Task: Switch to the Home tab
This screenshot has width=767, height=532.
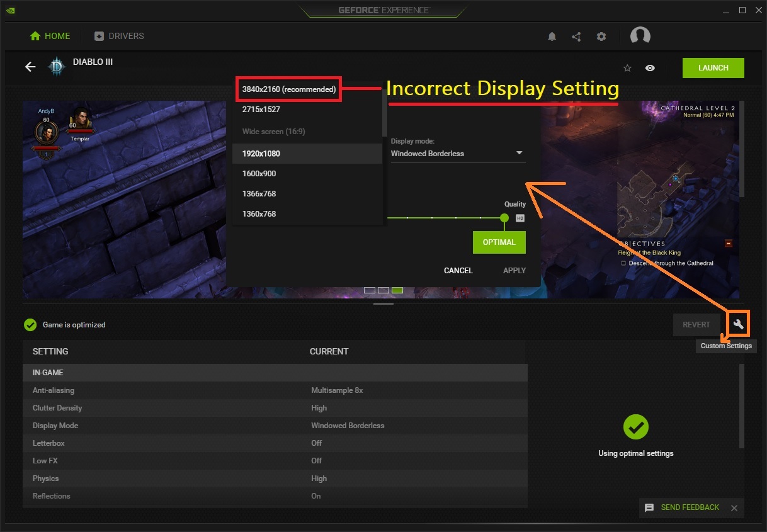Action: [50, 36]
